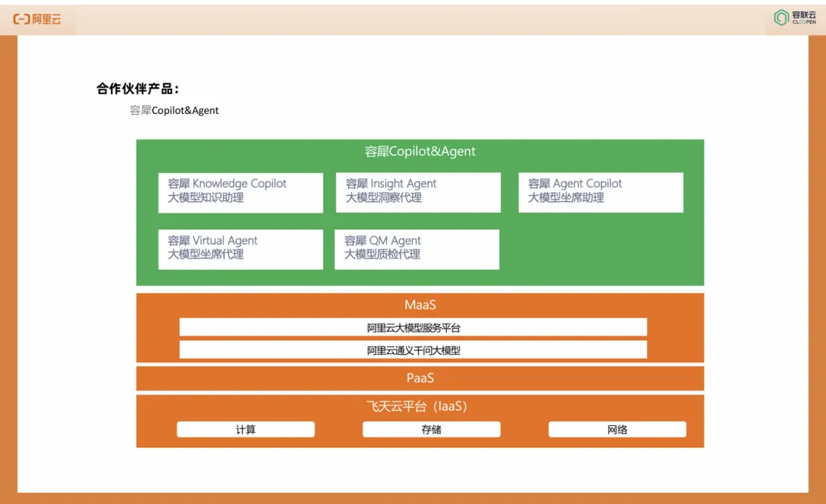The height and width of the screenshot is (504, 826).
Task: Select the 计算 box
Action: (x=246, y=430)
